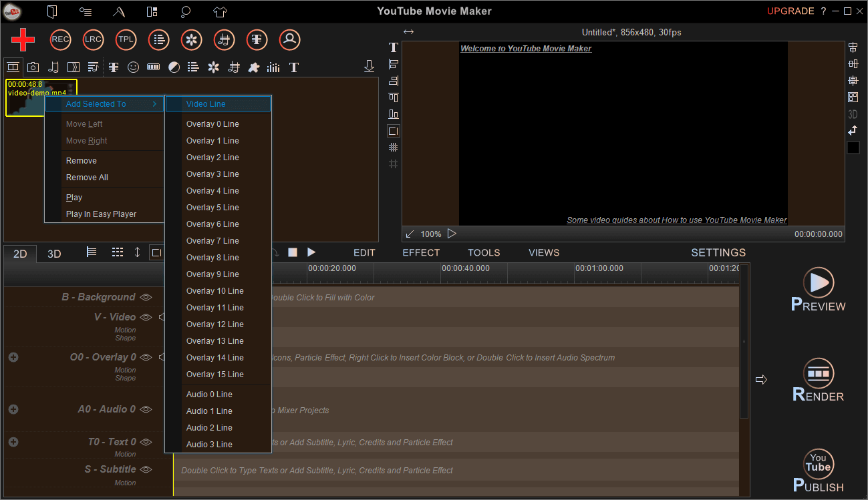
Task: Open the EDIT menu
Action: [364, 252]
